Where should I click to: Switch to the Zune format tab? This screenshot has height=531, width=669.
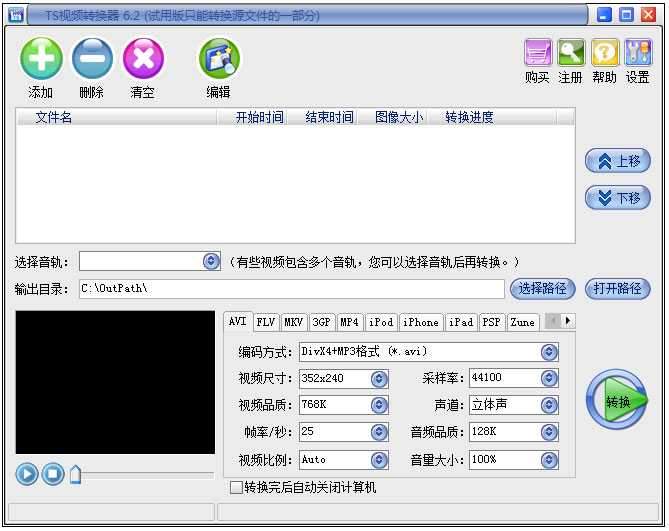coord(523,322)
